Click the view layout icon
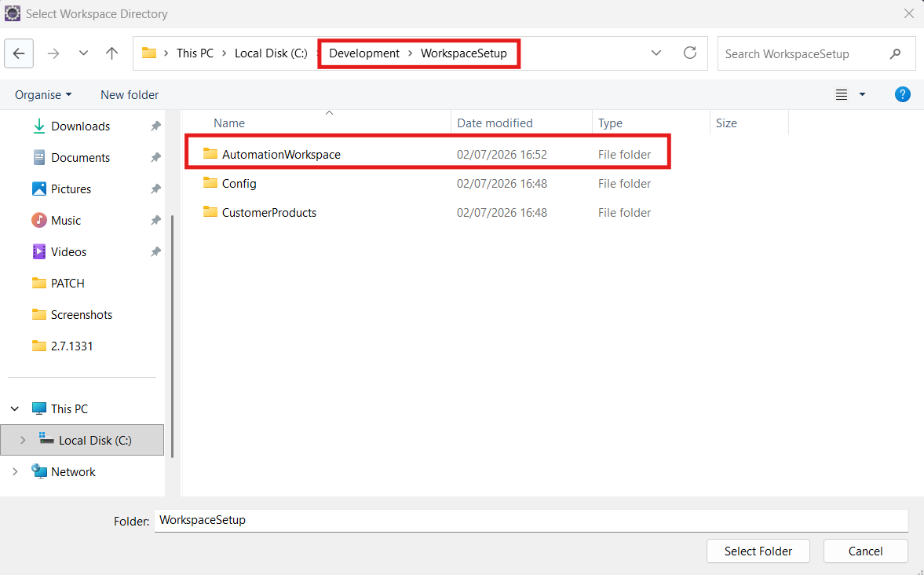Image resolution: width=924 pixels, height=575 pixels. point(842,94)
